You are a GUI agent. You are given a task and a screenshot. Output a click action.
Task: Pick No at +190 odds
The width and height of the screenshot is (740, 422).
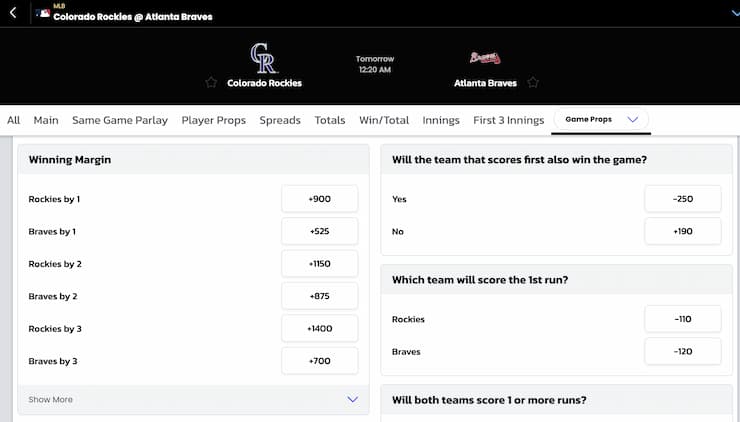[x=683, y=231]
